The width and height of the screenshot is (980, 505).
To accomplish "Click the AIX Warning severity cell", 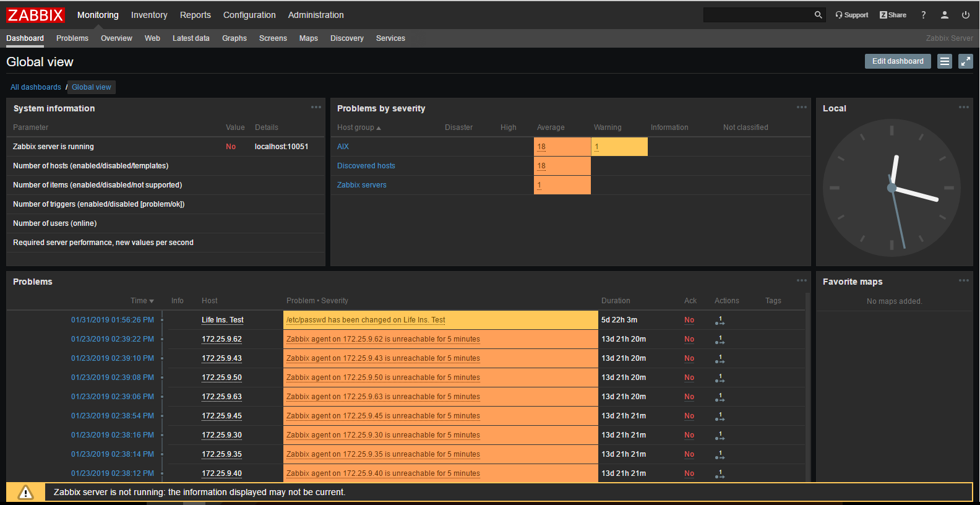I will (x=619, y=147).
